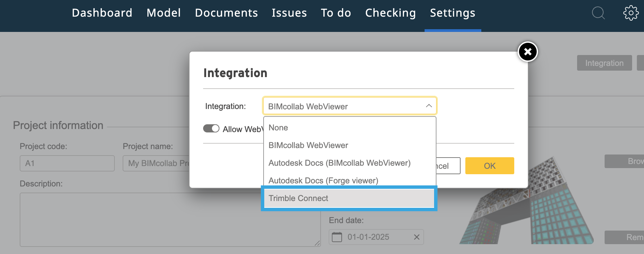Open the search magnifier icon
This screenshot has width=644, height=254.
point(598,13)
